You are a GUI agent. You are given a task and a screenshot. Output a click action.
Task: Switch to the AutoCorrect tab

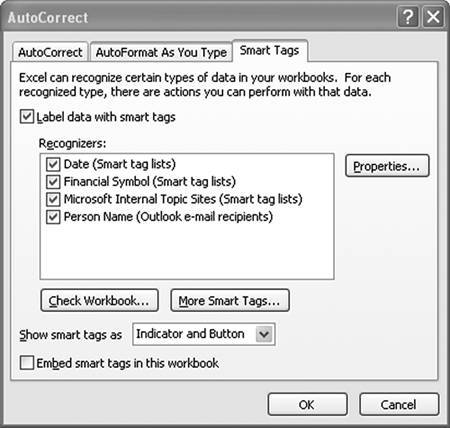pos(50,52)
